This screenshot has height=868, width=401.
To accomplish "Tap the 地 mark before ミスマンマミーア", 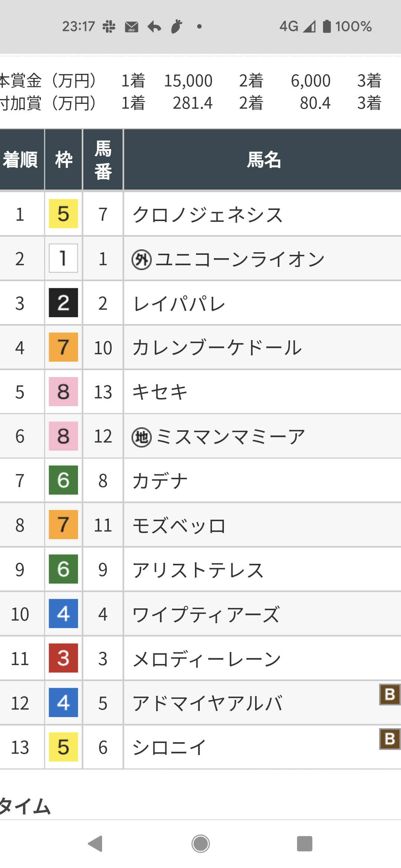I will tap(141, 437).
